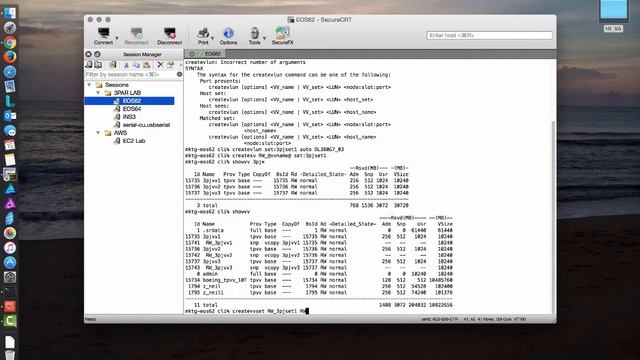This screenshot has width=640, height=360.
Task: Click the icon right of the red X
Action: click(171, 64)
